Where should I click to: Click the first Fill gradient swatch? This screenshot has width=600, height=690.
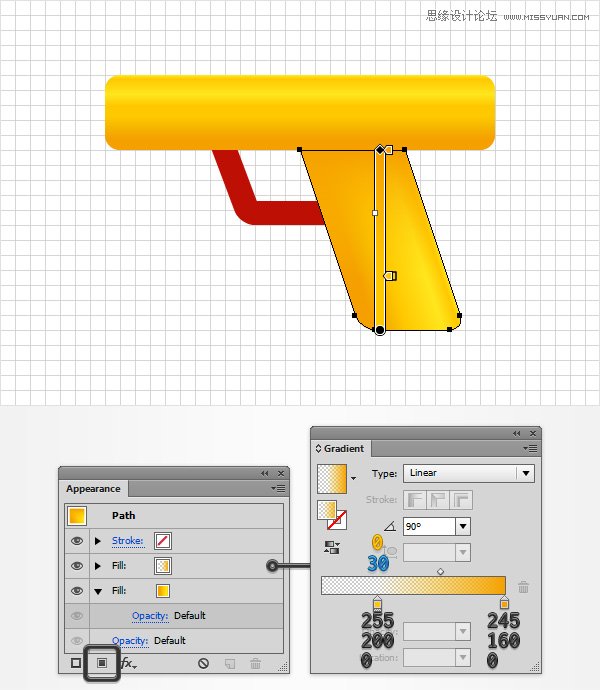pyautogui.click(x=163, y=566)
